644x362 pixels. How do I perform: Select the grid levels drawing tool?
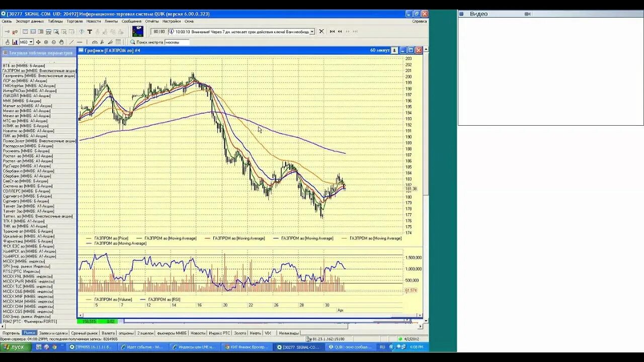point(118,42)
